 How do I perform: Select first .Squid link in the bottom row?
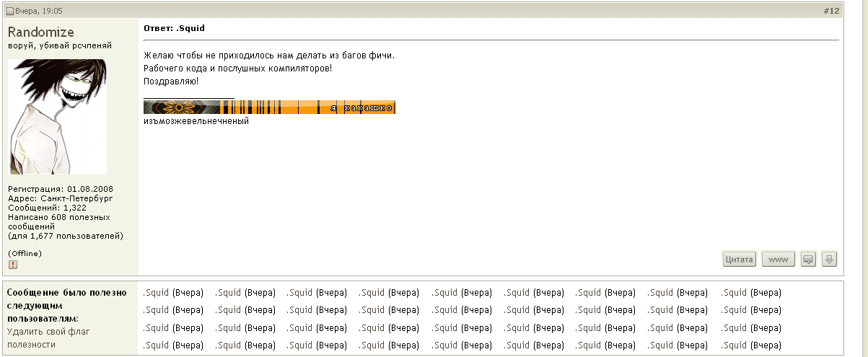(x=156, y=345)
